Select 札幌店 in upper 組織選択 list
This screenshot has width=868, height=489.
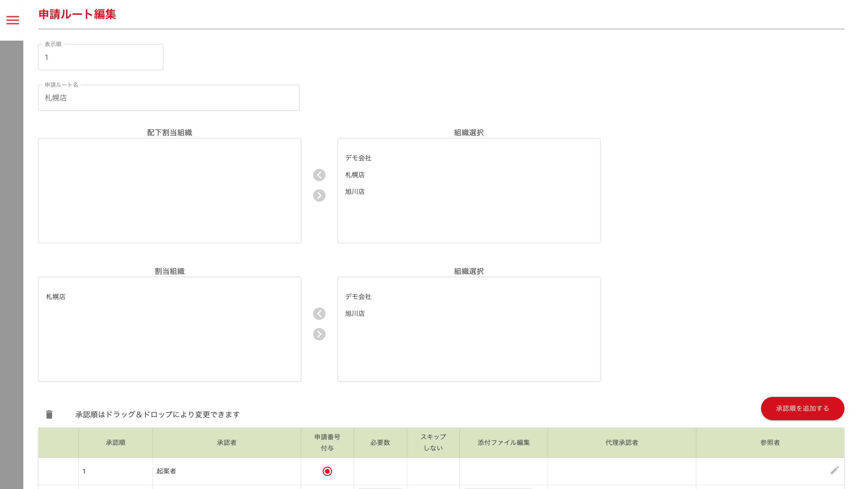click(354, 175)
